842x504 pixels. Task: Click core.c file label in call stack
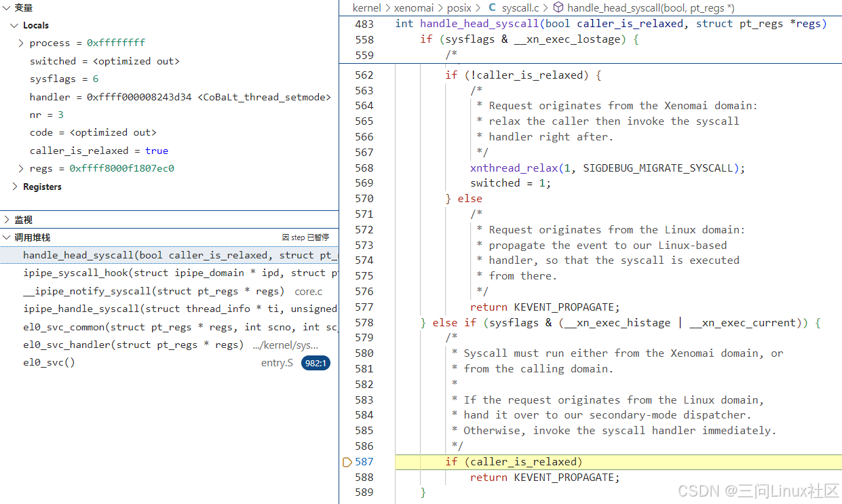[309, 291]
